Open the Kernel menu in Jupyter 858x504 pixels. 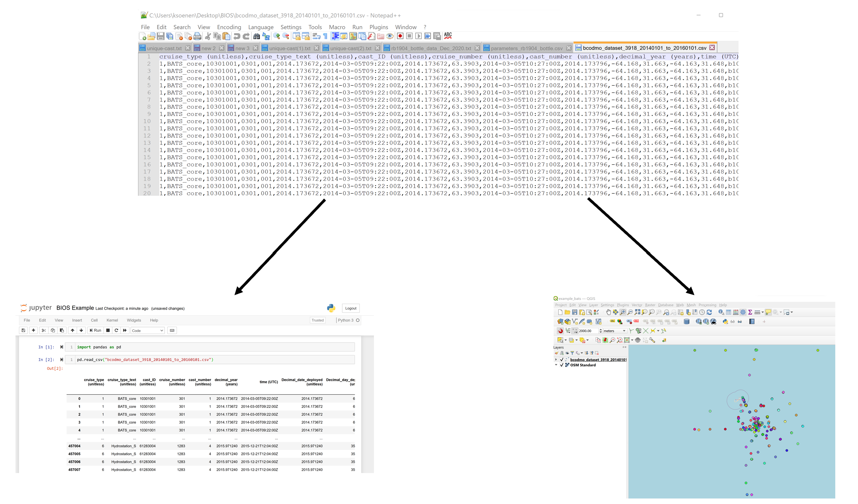(112, 320)
